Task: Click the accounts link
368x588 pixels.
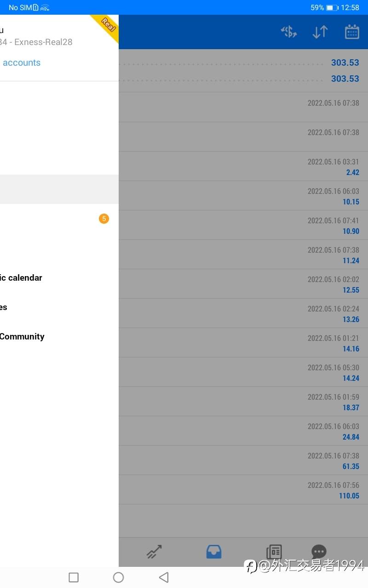Action: point(22,63)
